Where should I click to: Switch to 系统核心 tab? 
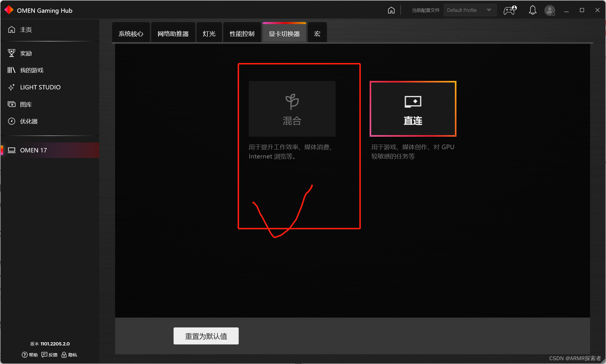(x=131, y=34)
